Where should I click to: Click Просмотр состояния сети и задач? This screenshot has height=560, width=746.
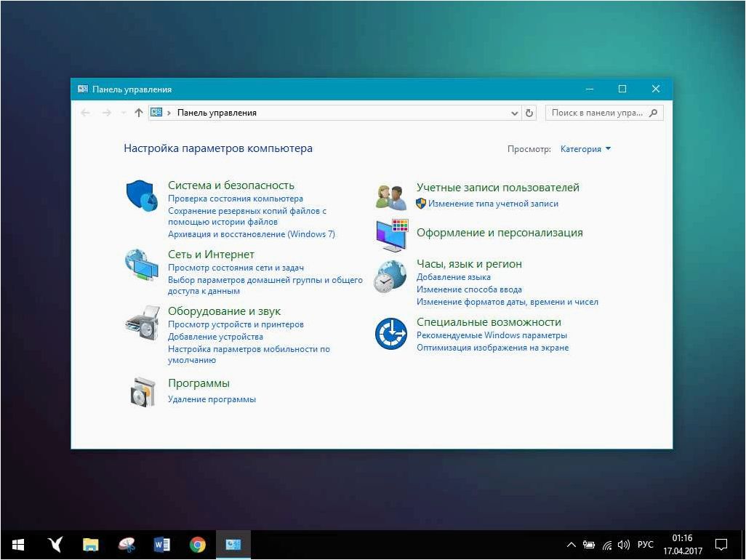[x=236, y=268]
